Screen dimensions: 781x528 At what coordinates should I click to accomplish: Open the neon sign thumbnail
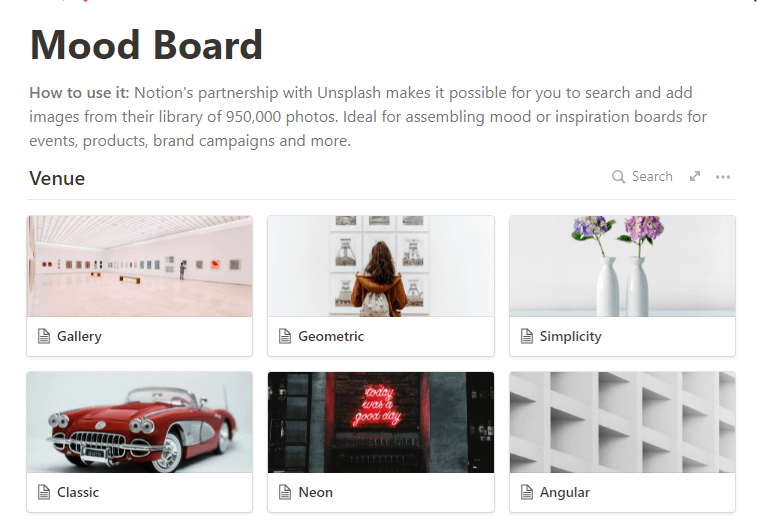pos(381,422)
